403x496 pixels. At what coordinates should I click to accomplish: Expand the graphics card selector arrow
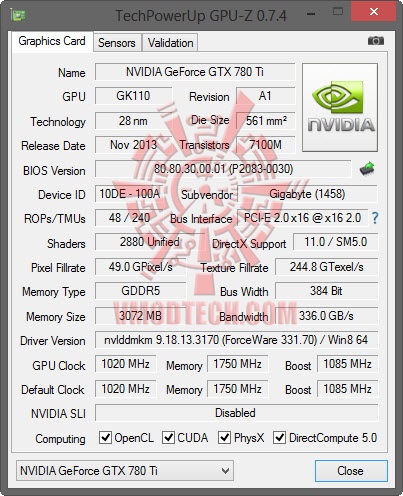coord(225,471)
